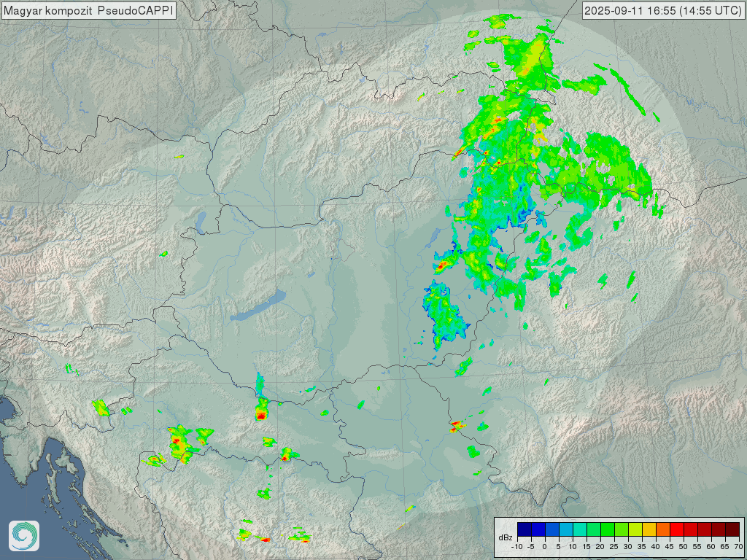Click the '70' legend scale value
Screen dimensions: 747x560
pyautogui.click(x=738, y=547)
